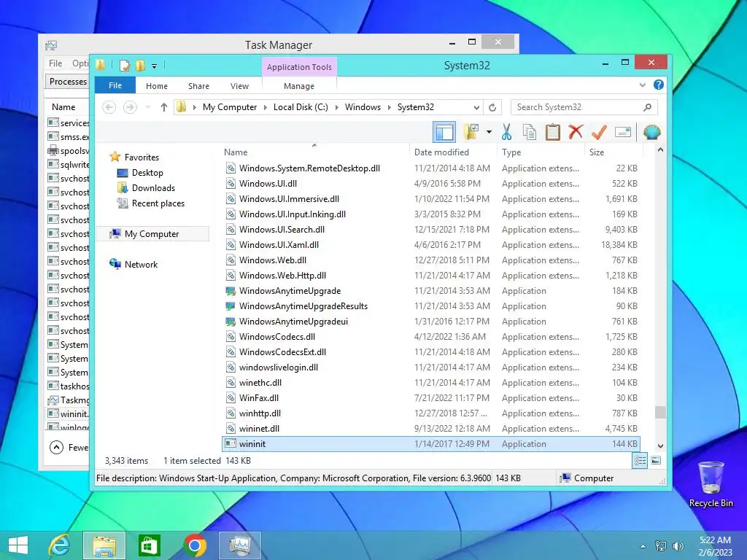Image resolution: width=747 pixels, height=560 pixels.
Task: Click My Computer in the address breadcrumb
Action: [230, 107]
